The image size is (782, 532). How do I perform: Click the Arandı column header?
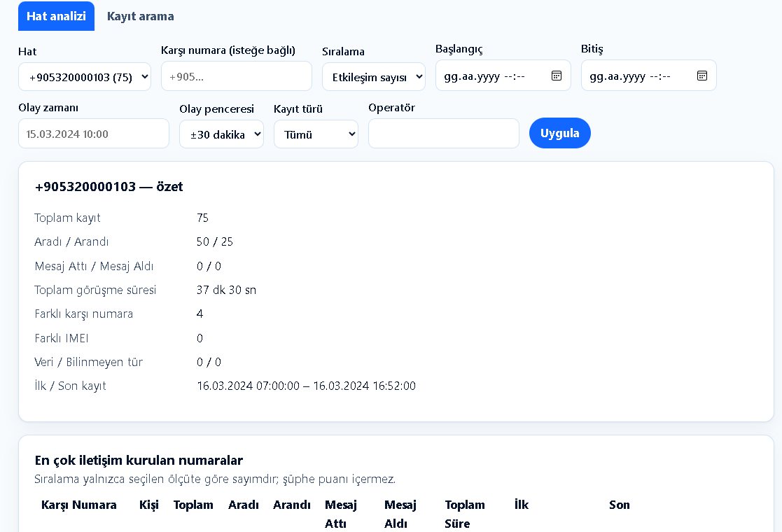point(292,505)
